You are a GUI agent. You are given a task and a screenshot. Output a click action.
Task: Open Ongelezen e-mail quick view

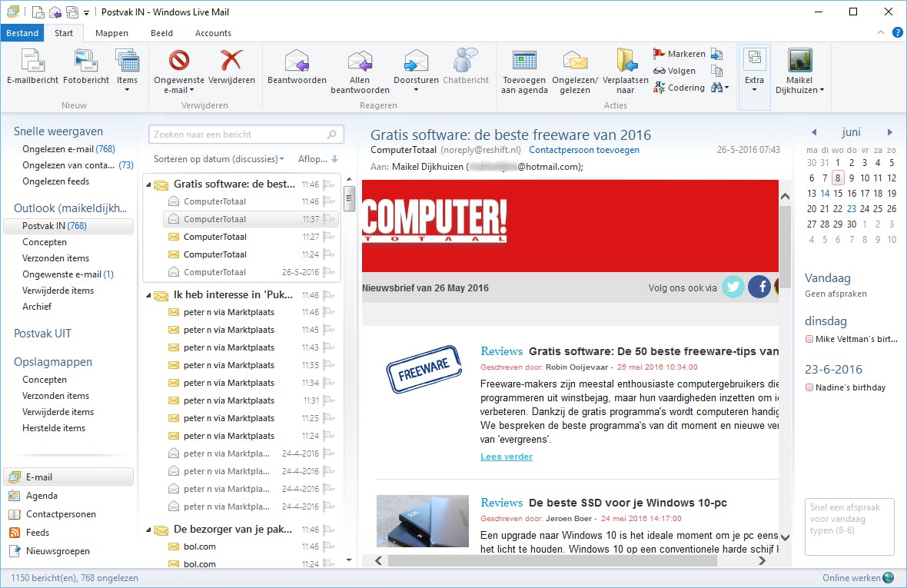tap(68, 148)
